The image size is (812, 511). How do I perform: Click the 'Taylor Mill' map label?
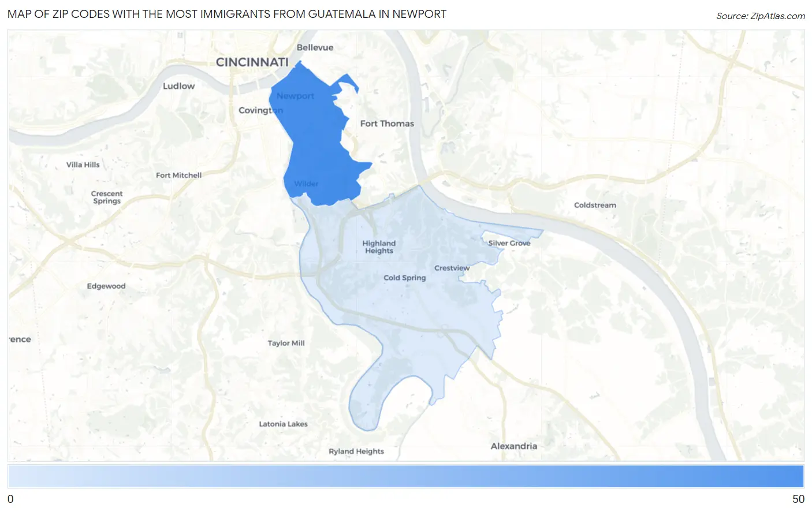click(x=286, y=343)
